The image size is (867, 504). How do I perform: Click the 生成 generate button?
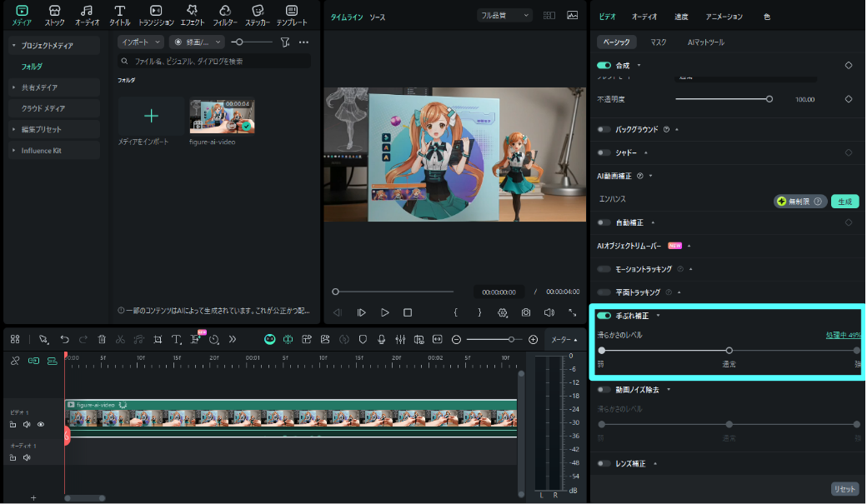844,201
